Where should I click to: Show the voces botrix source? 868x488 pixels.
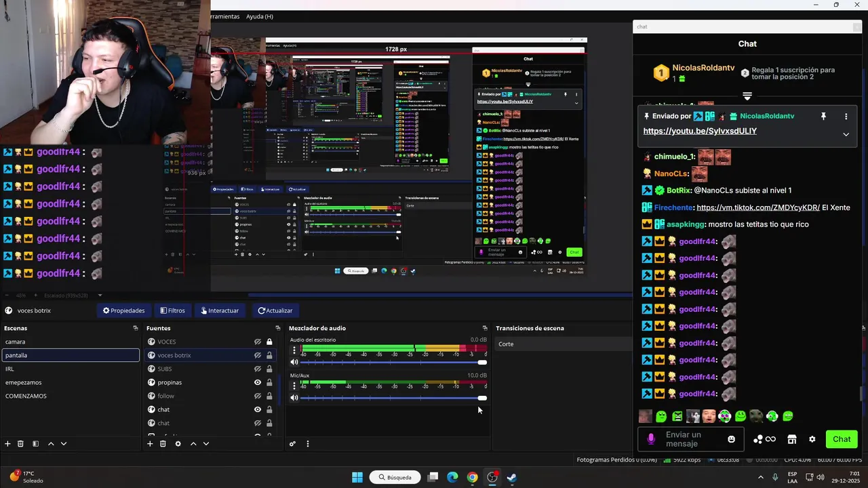tap(258, 355)
